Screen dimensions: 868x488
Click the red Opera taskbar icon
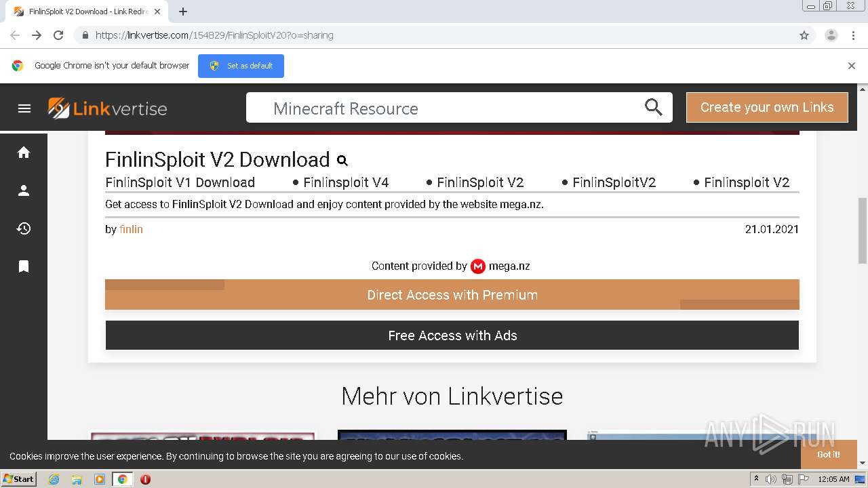(x=145, y=479)
